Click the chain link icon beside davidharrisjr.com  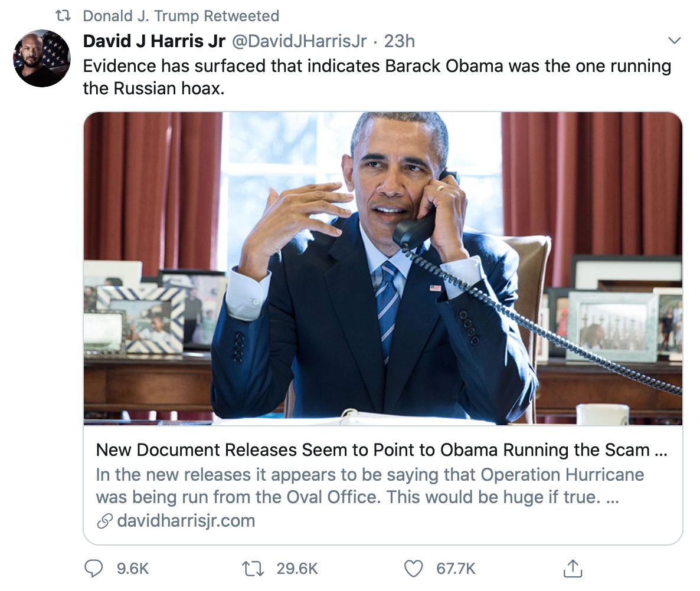(x=104, y=521)
